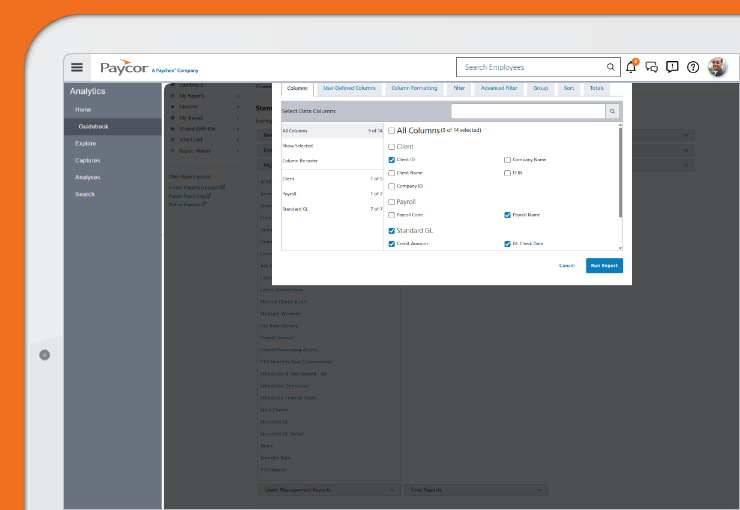Open the hamburger menu next to Paycor logo
Screen dimensions: 740x510
(x=77, y=67)
